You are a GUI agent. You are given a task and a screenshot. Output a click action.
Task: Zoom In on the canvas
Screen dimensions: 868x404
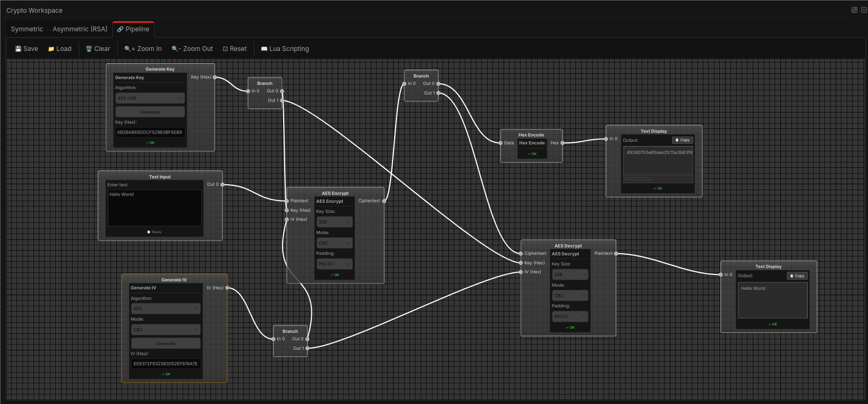(143, 49)
